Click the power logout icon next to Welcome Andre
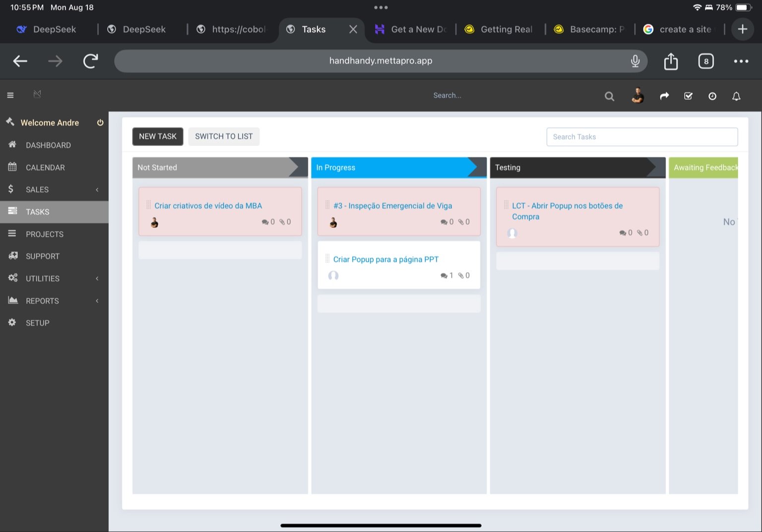The width and height of the screenshot is (762, 532). click(100, 122)
